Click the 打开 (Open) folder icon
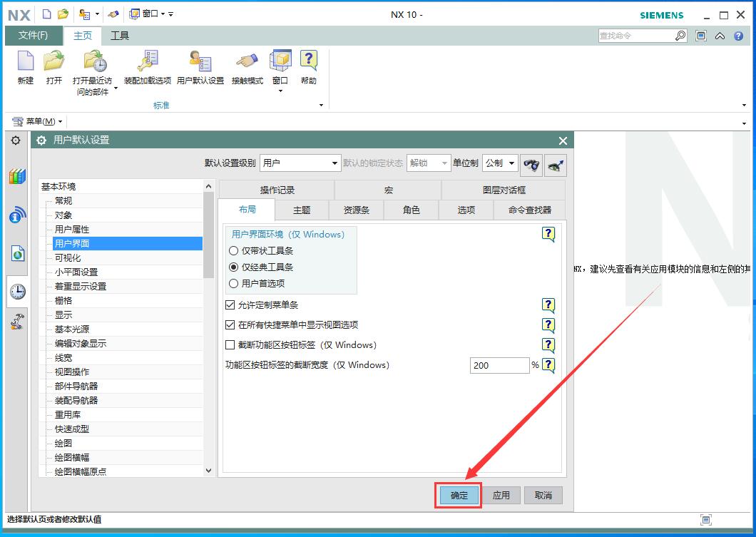This screenshot has height=537, width=756. (x=54, y=63)
